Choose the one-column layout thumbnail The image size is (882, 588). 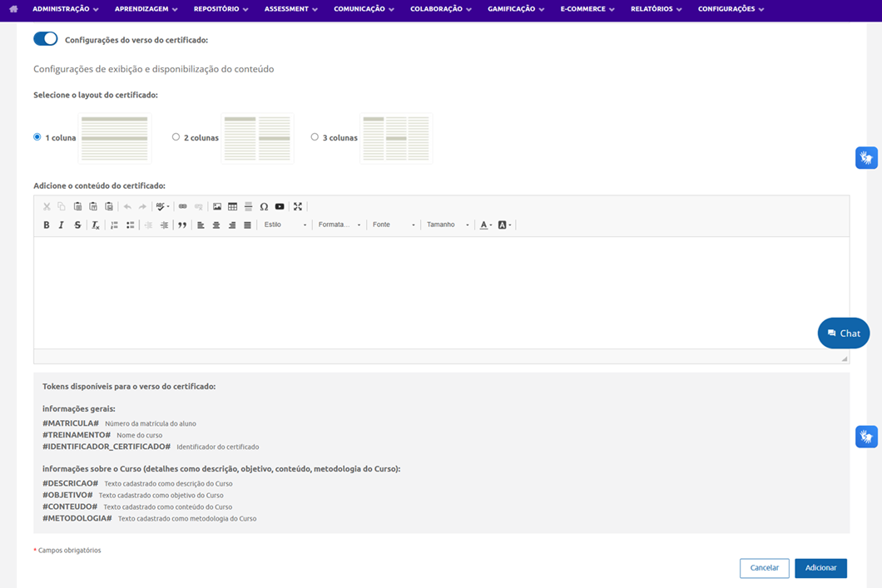click(115, 138)
